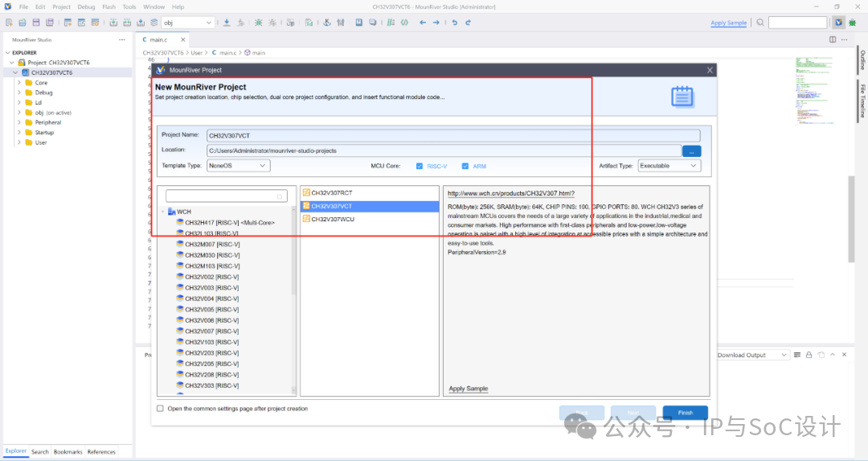
Task: Click the editor vertical scrollbar
Action: 851,219
